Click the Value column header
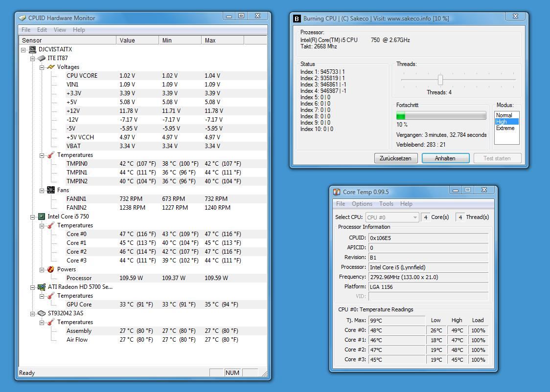This screenshot has width=550, height=392. click(x=137, y=40)
